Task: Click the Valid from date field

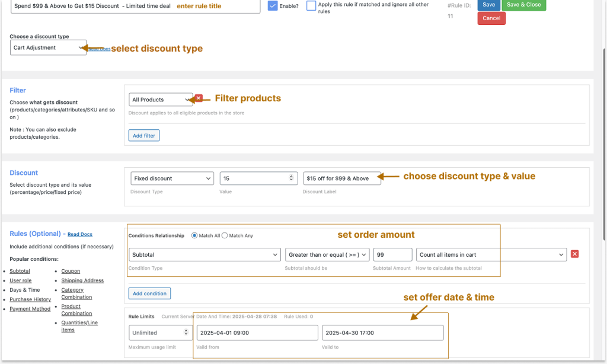Action: point(257,333)
